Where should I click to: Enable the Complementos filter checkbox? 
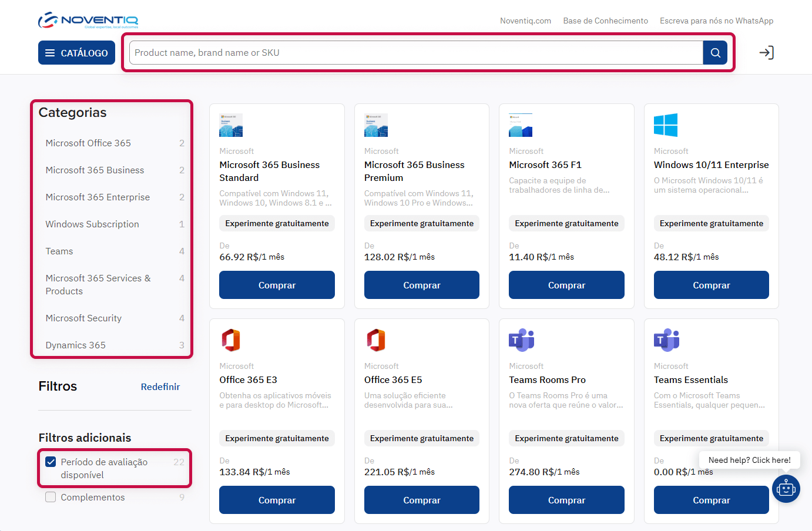[x=51, y=496]
